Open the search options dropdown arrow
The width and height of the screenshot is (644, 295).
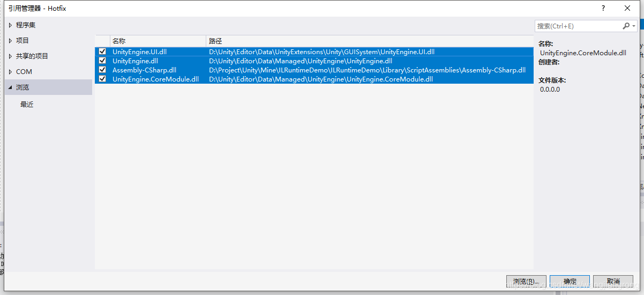634,26
